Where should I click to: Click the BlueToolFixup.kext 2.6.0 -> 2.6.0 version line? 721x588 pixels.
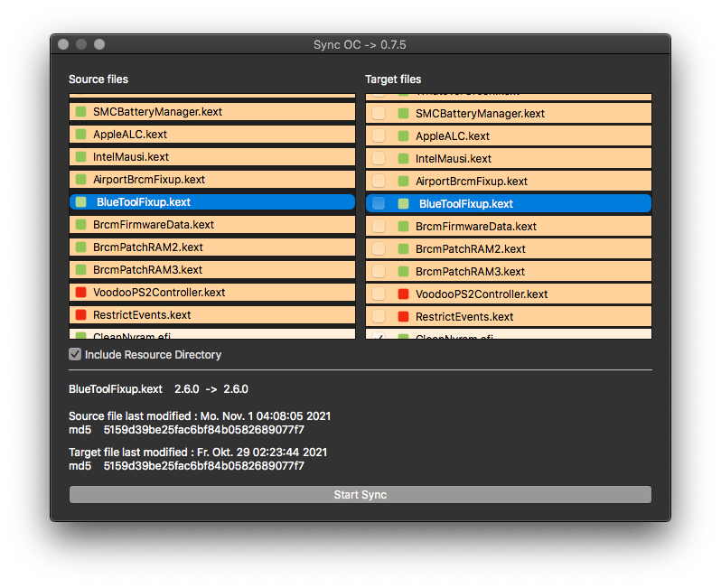click(x=158, y=389)
